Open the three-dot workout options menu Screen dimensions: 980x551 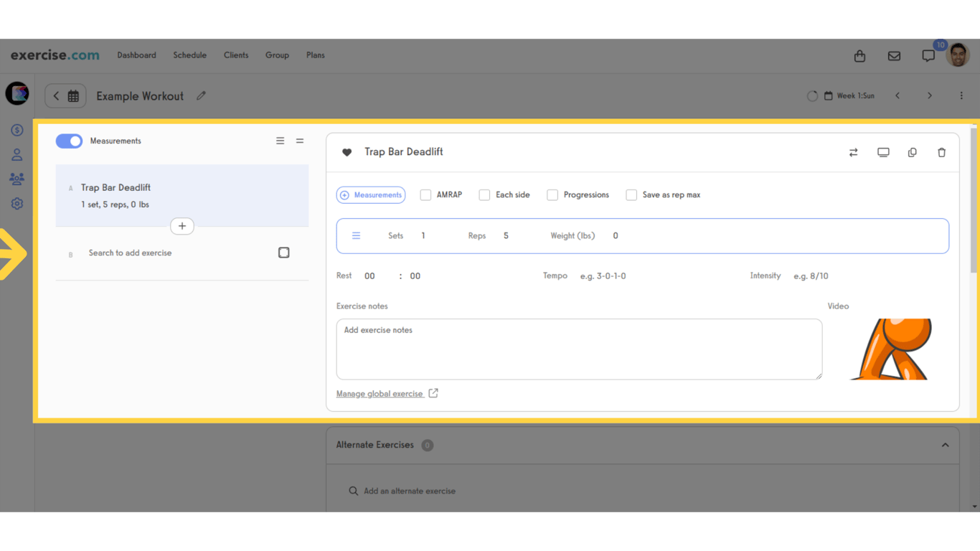961,95
